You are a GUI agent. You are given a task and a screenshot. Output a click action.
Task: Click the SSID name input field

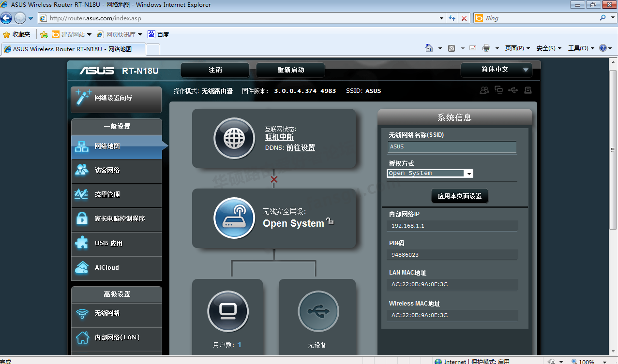click(x=452, y=147)
